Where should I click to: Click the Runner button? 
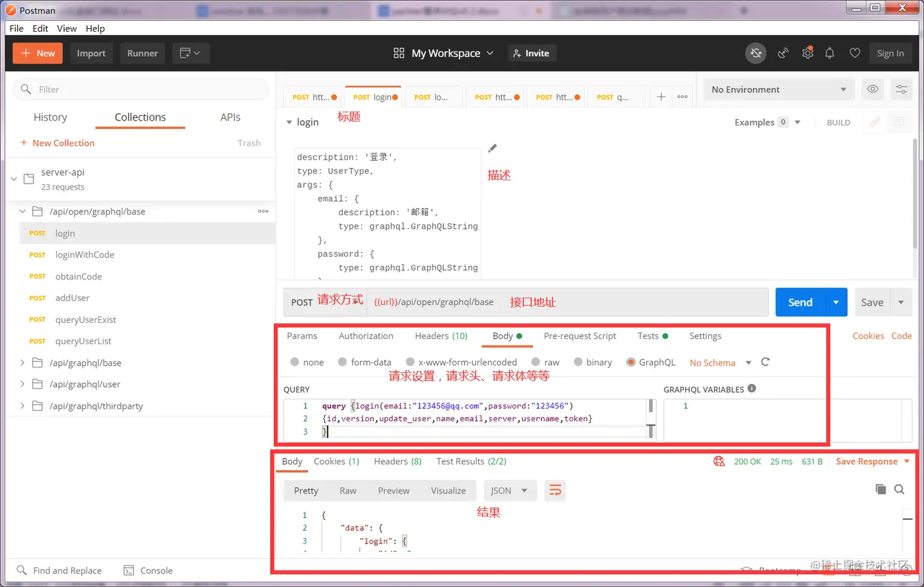(142, 53)
